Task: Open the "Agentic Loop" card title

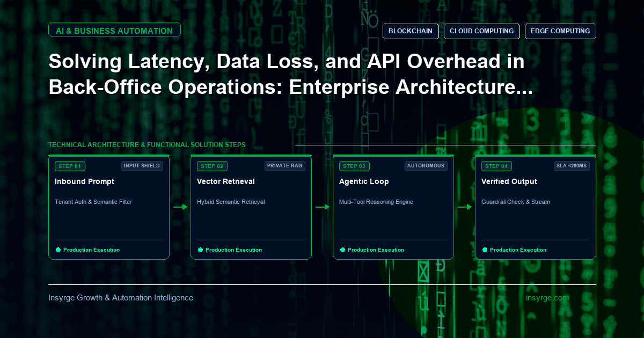Action: click(x=364, y=181)
